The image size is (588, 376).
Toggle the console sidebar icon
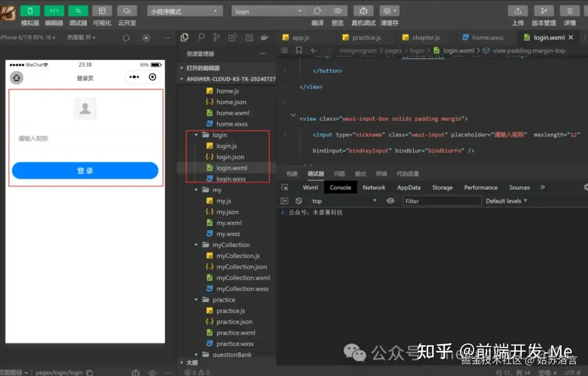point(284,201)
